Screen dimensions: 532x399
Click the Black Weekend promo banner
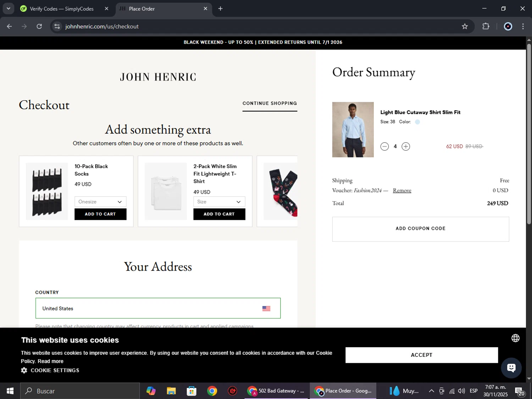point(263,42)
